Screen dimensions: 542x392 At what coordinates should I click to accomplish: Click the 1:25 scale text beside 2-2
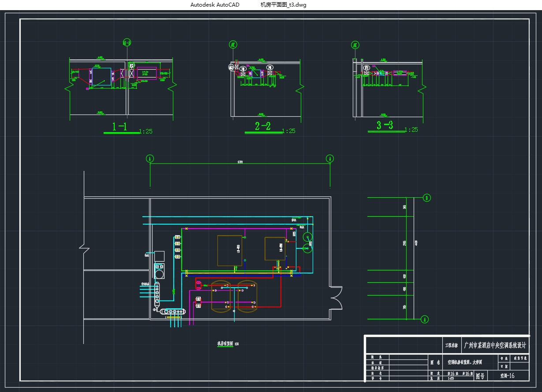coord(288,131)
